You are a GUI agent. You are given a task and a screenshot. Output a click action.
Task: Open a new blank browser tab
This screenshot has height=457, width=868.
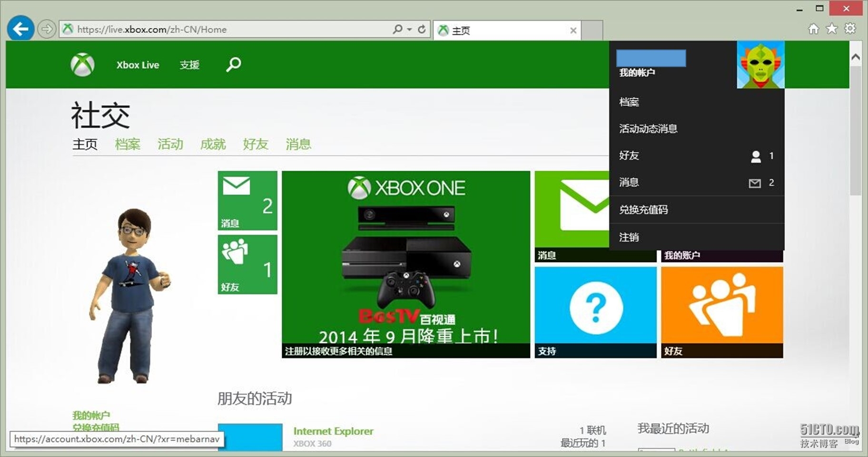tap(592, 30)
